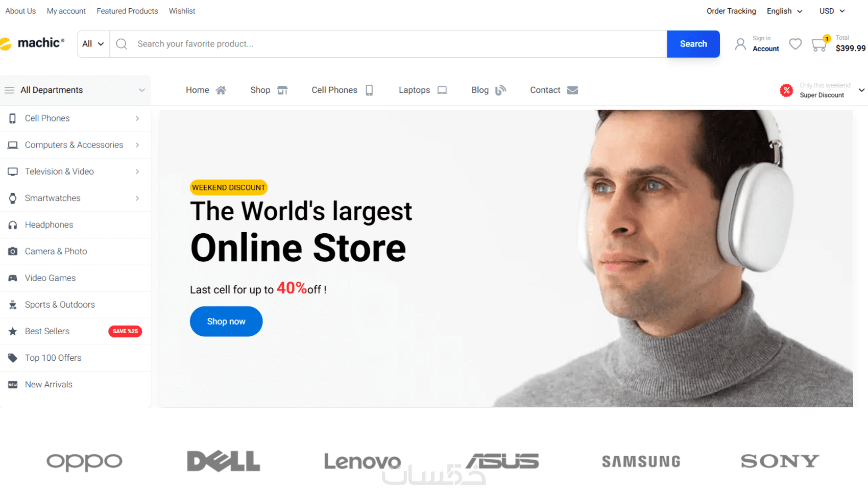Click the magnifier icon in search bar
This screenshot has width=868, height=495.
[122, 44]
